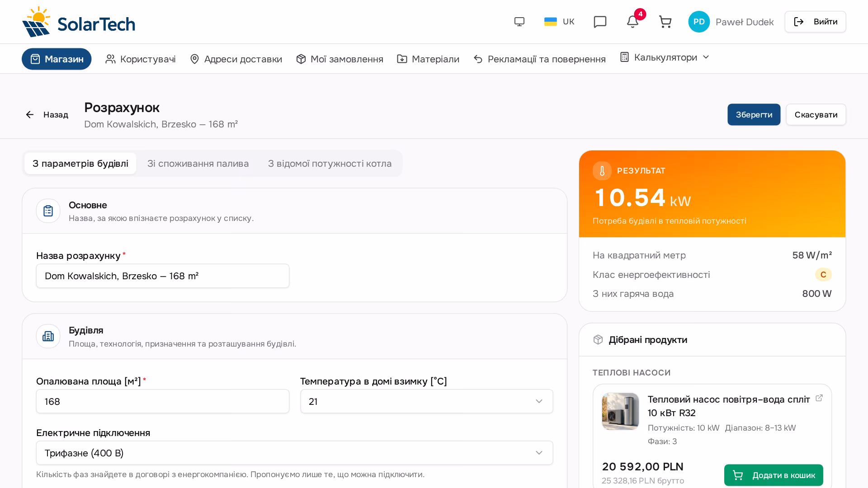This screenshot has height=488, width=868.
Task: Go back with the Назад arrow
Action: [47, 115]
